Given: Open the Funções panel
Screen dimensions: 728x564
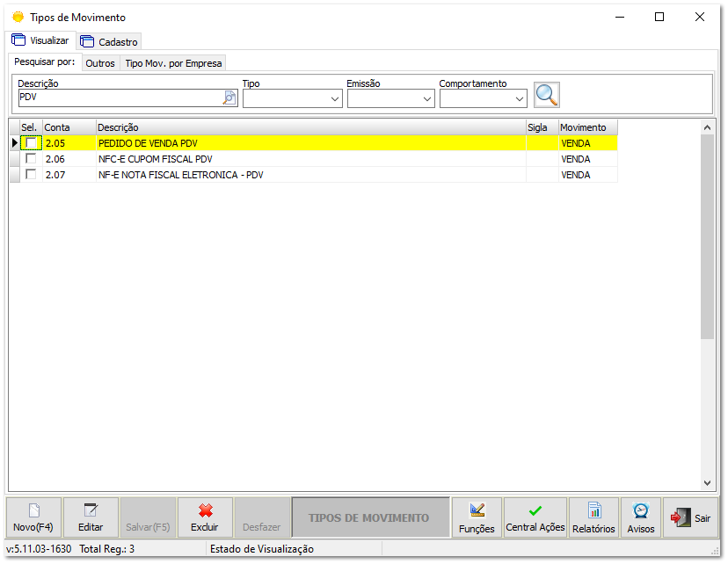Looking at the screenshot, I should pos(477,517).
